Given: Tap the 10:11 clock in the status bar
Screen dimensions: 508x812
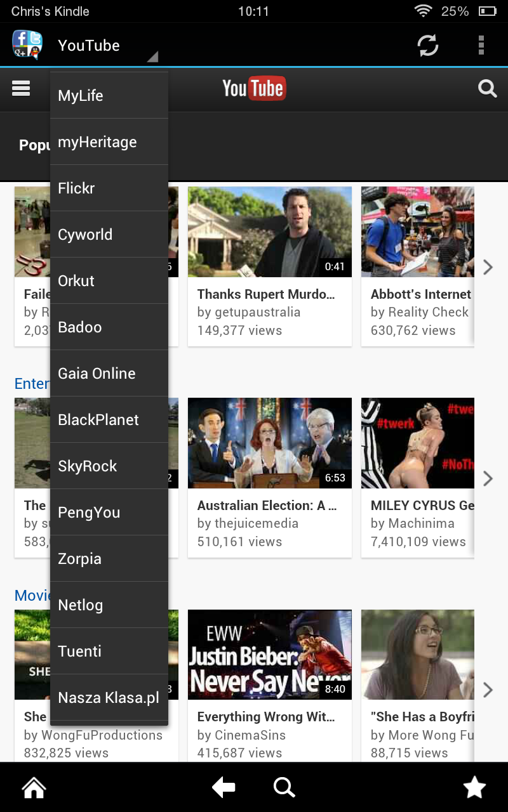Looking at the screenshot, I should click(x=253, y=11).
